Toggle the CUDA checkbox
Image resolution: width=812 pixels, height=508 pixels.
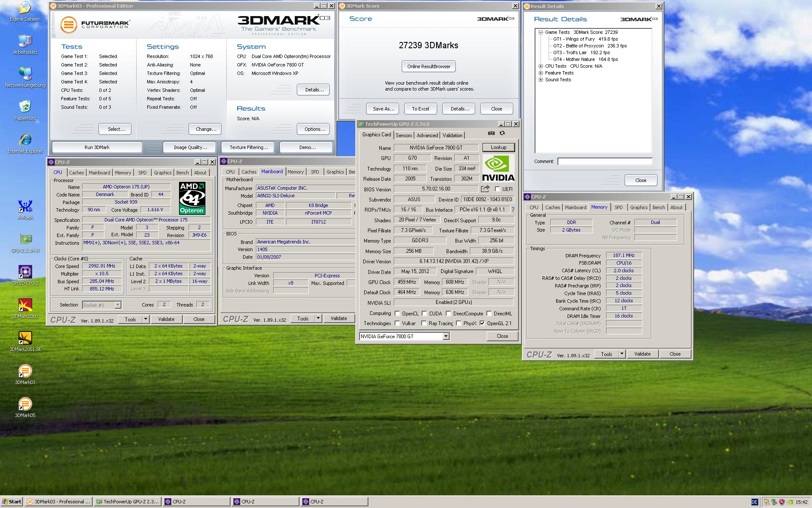tap(424, 314)
